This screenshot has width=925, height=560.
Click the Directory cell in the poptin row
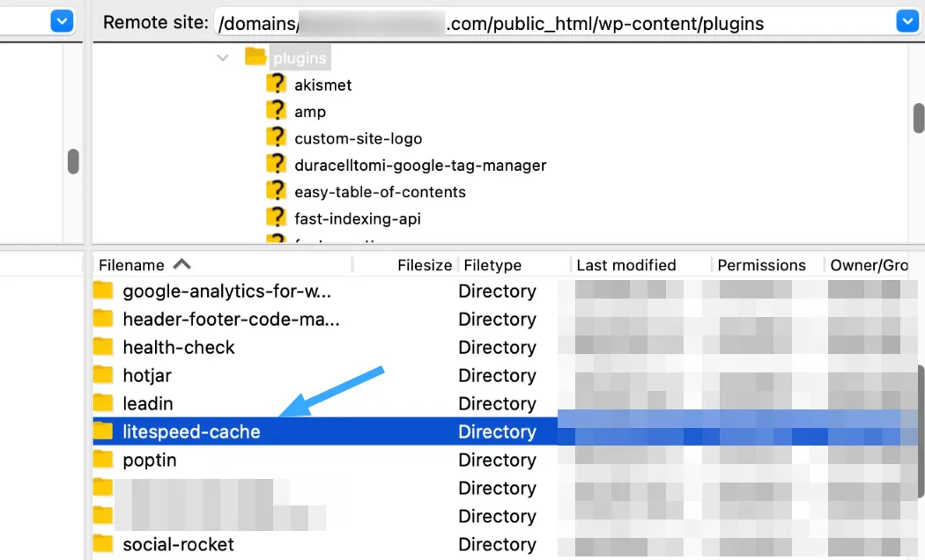coord(498,460)
